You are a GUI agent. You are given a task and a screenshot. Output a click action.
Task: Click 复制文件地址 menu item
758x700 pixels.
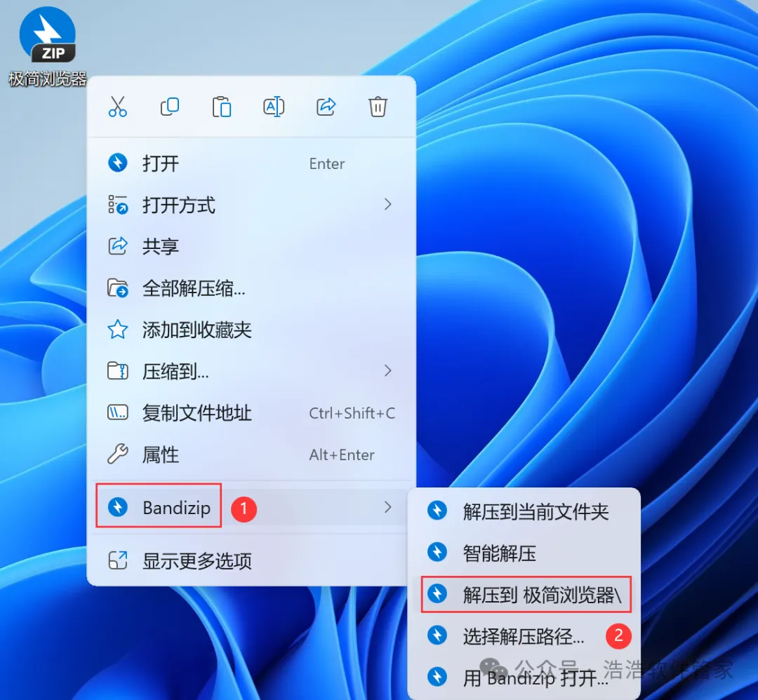251,413
